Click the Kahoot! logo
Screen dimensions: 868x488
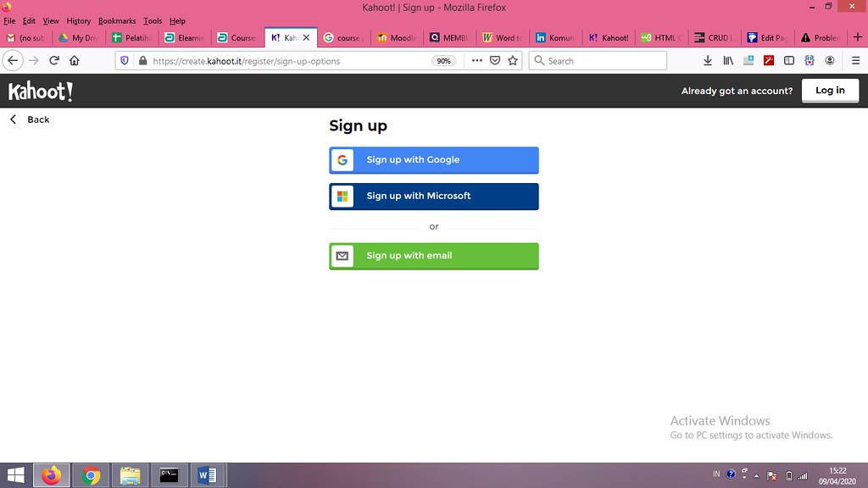[x=41, y=91]
